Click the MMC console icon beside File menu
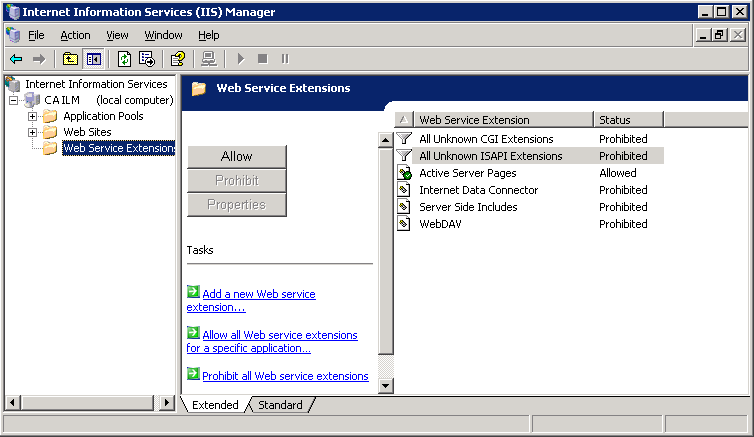Screen dimensions: 754x437 pos(13,35)
